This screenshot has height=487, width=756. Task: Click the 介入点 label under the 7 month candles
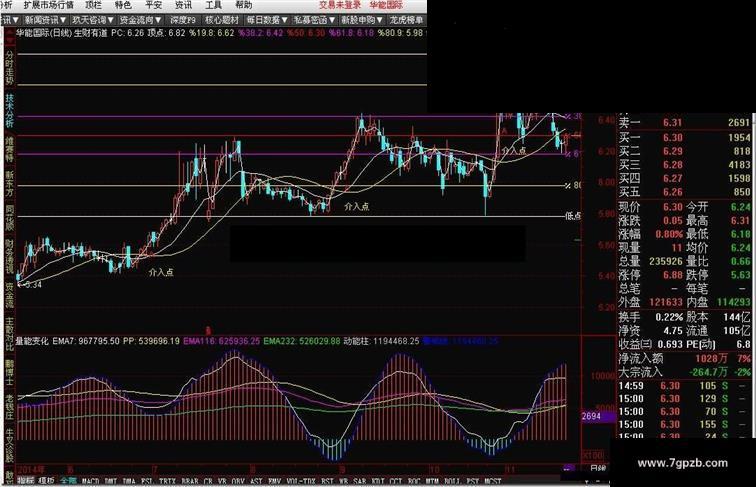(x=161, y=272)
